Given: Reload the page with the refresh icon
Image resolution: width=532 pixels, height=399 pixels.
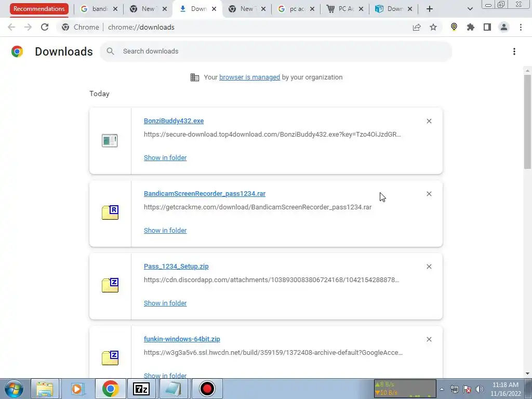Looking at the screenshot, I should (x=45, y=27).
